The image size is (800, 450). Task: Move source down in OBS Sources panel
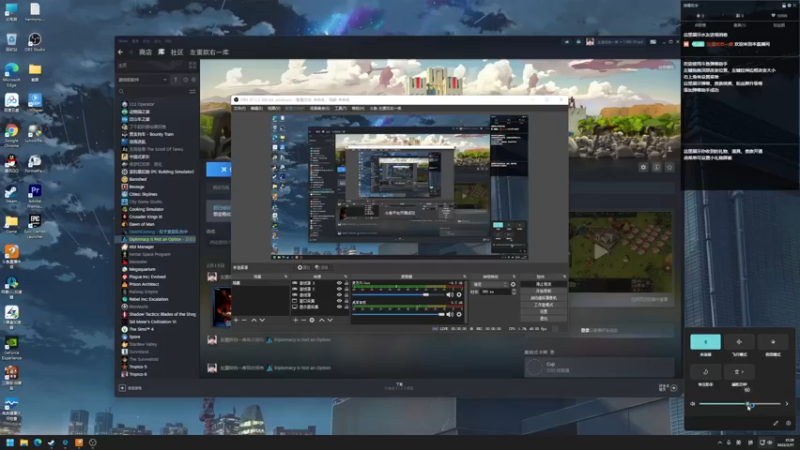(x=330, y=320)
